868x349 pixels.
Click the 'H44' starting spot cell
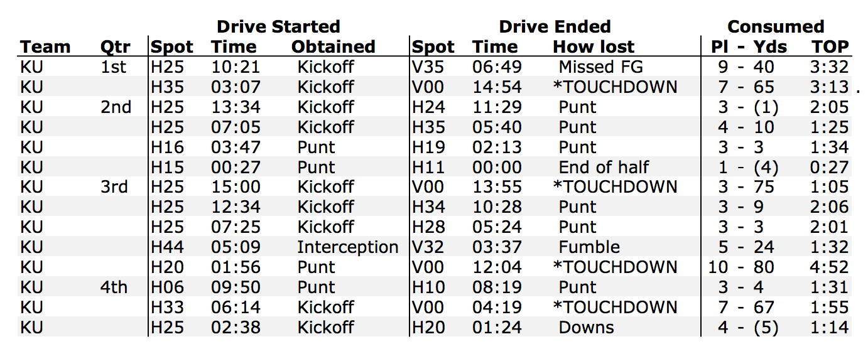[166, 247]
